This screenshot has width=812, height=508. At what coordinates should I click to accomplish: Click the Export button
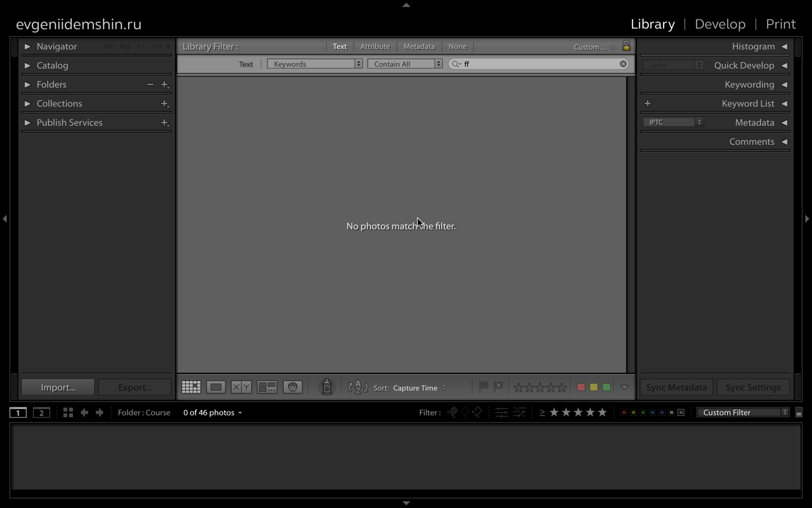[135, 387]
